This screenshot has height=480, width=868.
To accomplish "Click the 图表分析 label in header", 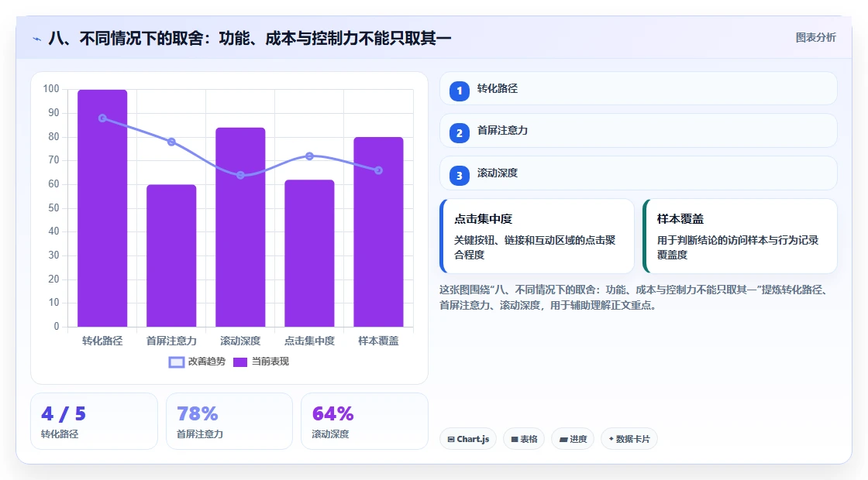I will 816,38.
